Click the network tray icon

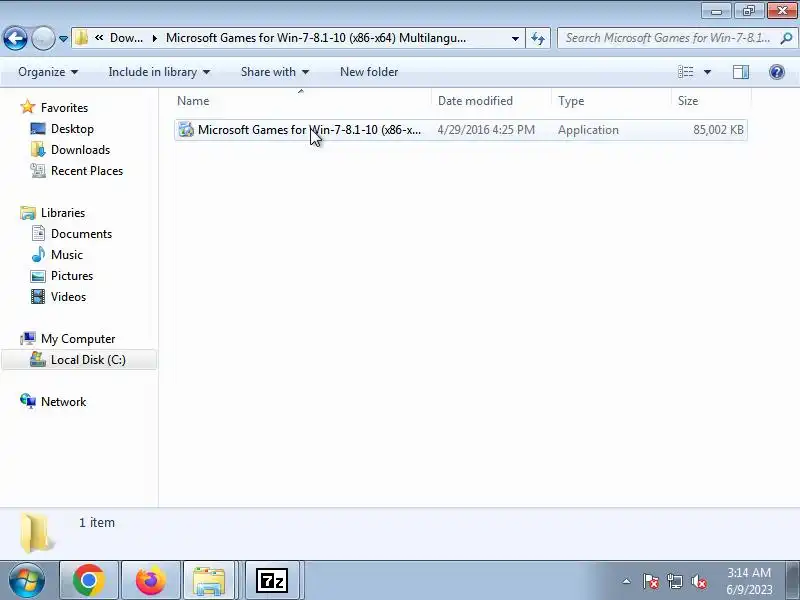click(x=674, y=581)
